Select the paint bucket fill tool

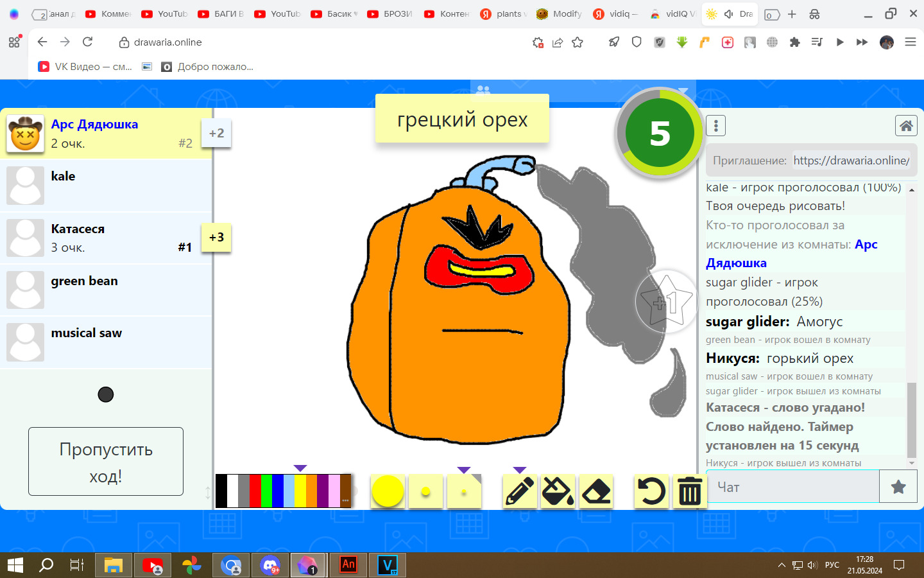click(558, 491)
